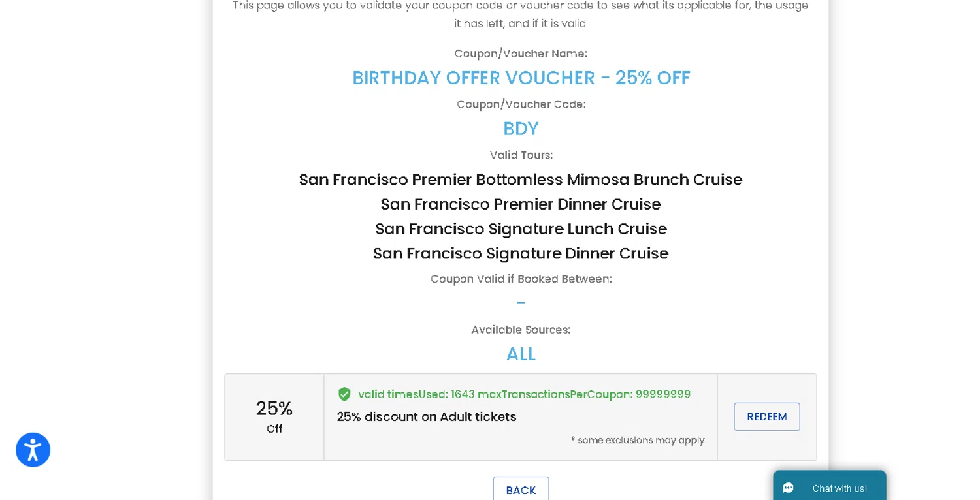
Task: Open the accessibility options widget
Action: [x=33, y=450]
